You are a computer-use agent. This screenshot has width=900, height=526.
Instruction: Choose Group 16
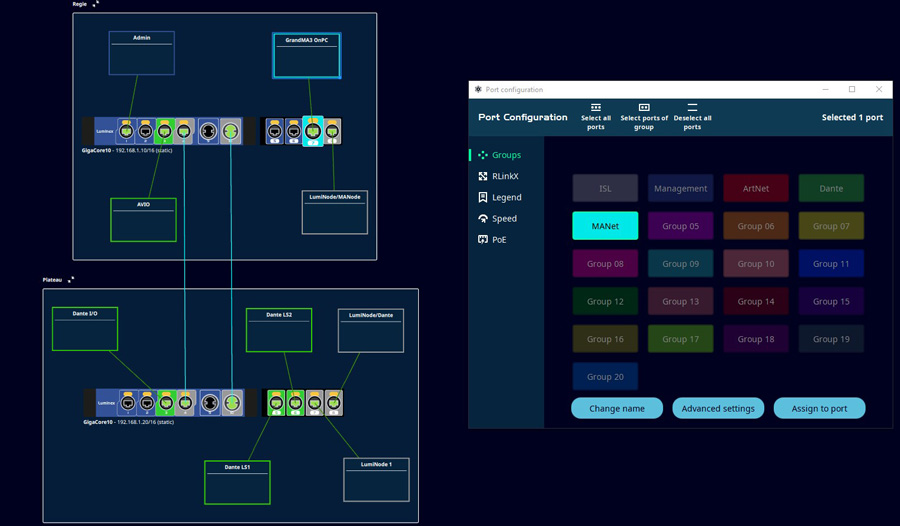pos(605,339)
